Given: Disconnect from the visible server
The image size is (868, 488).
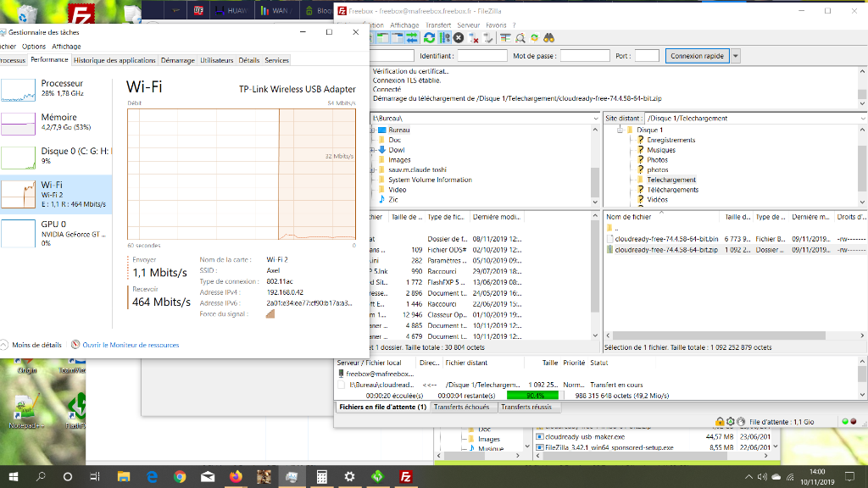Looking at the screenshot, I should click(473, 38).
